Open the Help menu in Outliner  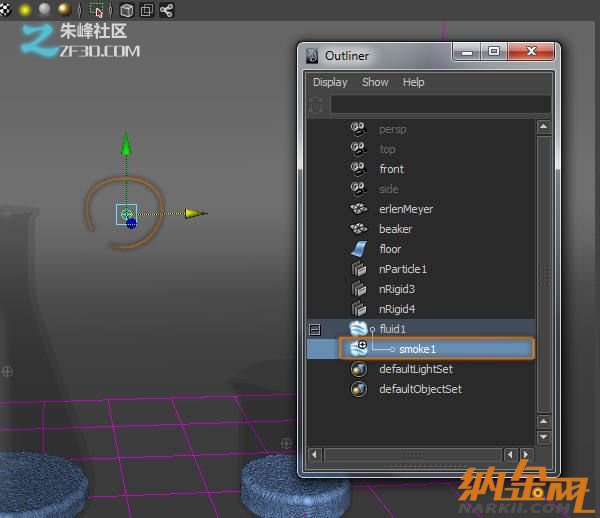click(413, 82)
